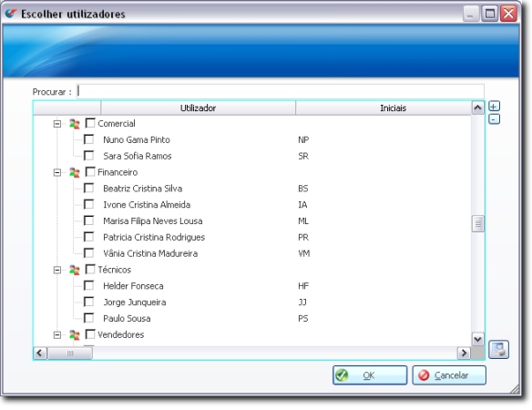
Task: Collapse the Financeiro tree node
Action: point(57,173)
